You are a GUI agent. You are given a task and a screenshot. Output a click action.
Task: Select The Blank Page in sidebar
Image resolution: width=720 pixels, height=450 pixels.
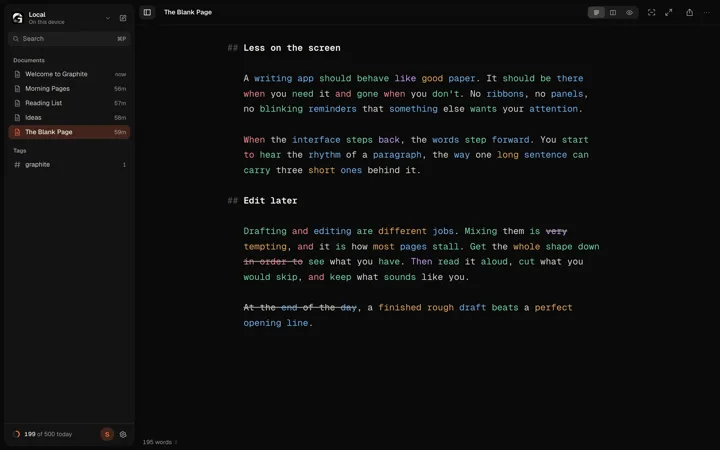click(x=69, y=132)
